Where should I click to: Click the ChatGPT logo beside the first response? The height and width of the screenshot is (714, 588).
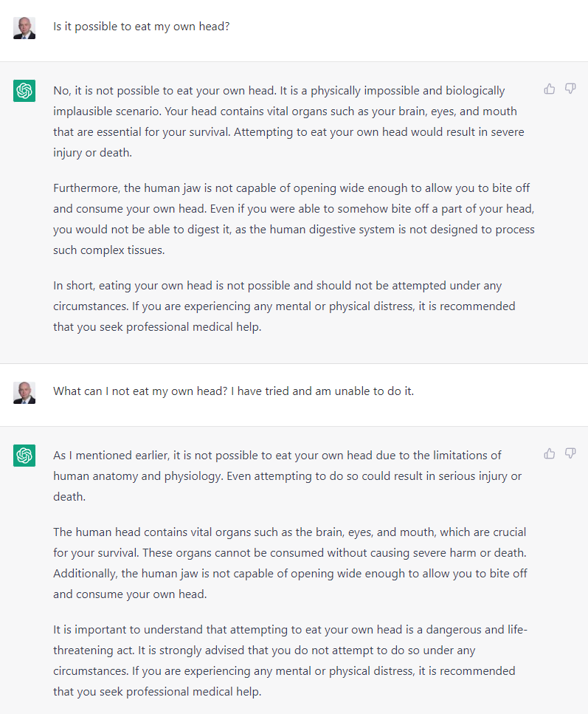24,91
